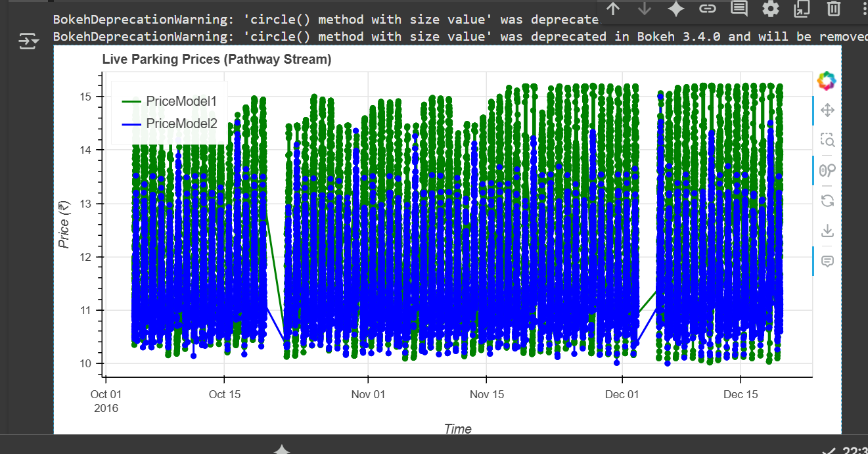
Task: Click the Dec 01 tick label
Action: 622,394
